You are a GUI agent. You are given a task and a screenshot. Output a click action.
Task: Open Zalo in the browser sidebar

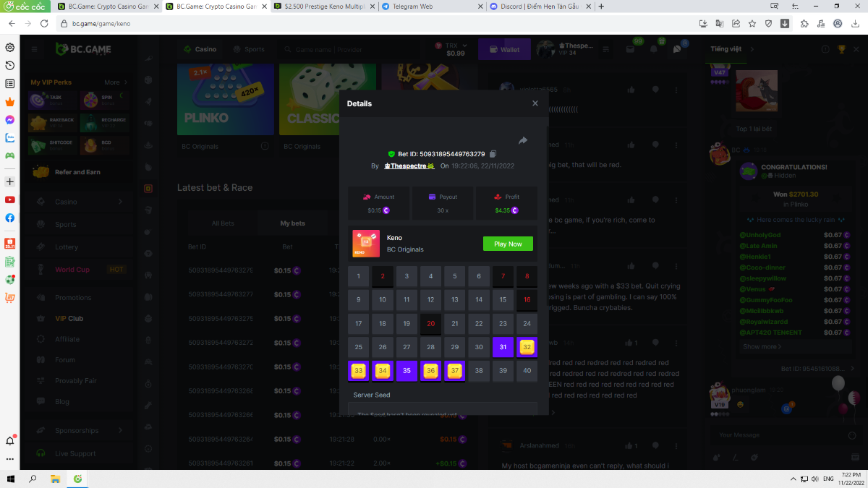[x=10, y=137]
